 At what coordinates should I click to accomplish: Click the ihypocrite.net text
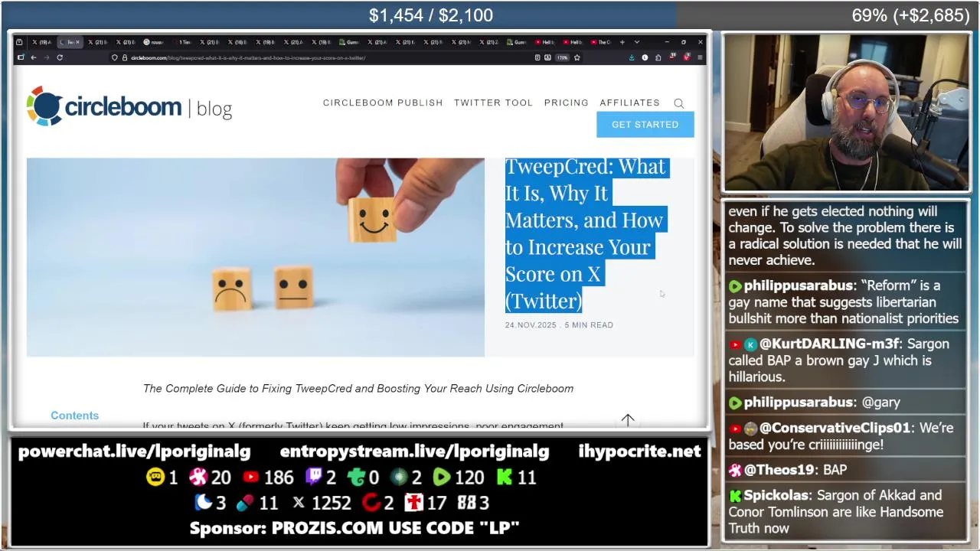coord(640,452)
